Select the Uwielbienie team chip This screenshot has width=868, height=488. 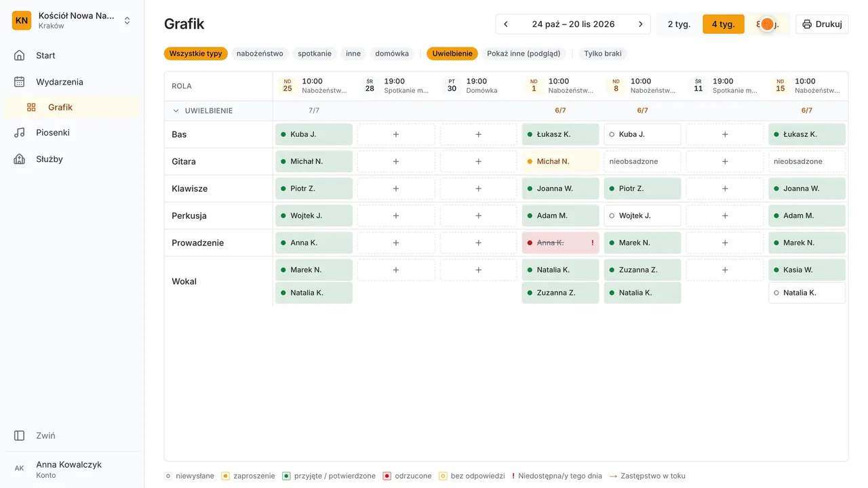pyautogui.click(x=452, y=54)
